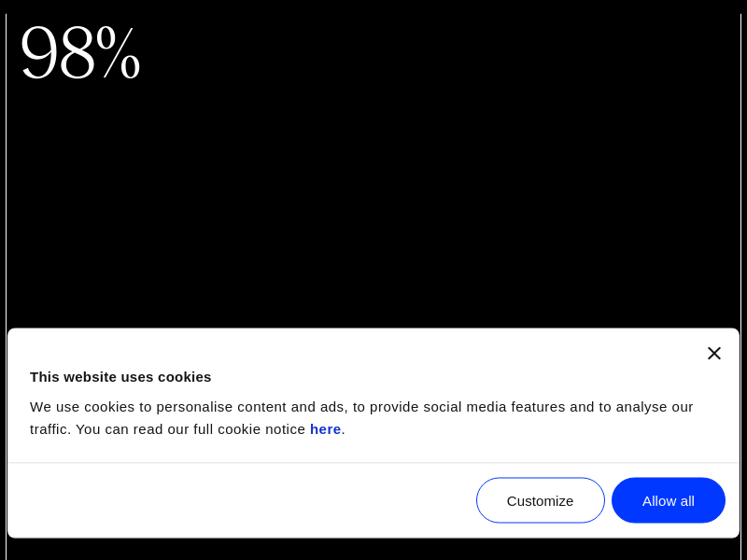Click the black background above the cookie banner
Screen dimensions: 747x560
[373, 205]
